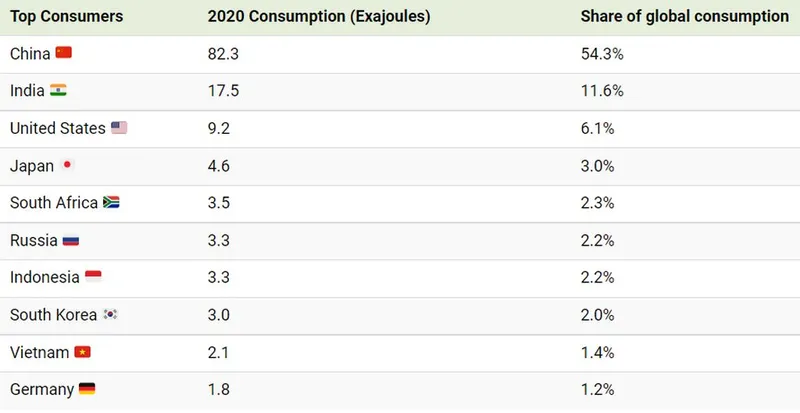Click the China flag icon
Screen dimensions: 800x413
click(x=64, y=52)
